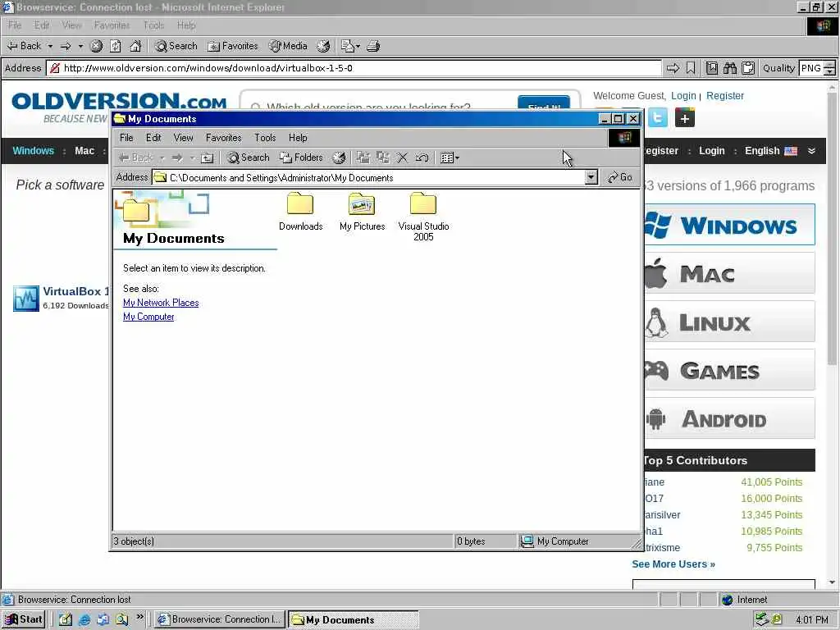Click the Windows category banner on website
Viewport: 840px width, 630px height.
pos(729,225)
